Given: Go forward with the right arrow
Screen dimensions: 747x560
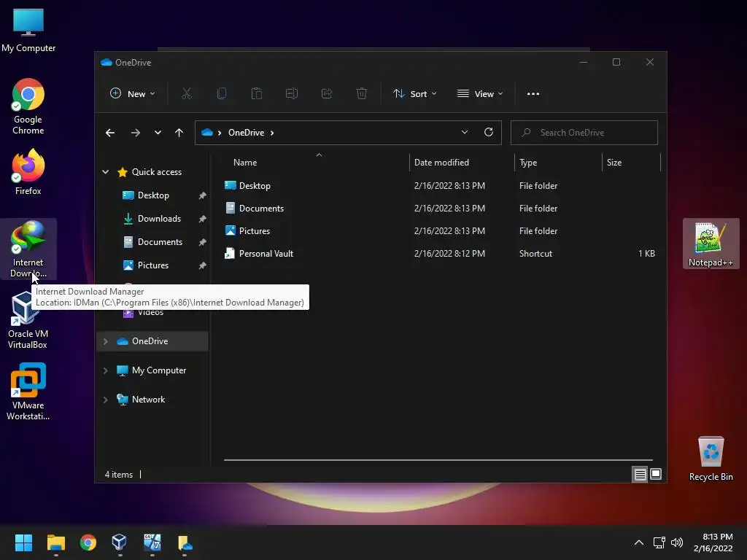Looking at the screenshot, I should click(135, 133).
